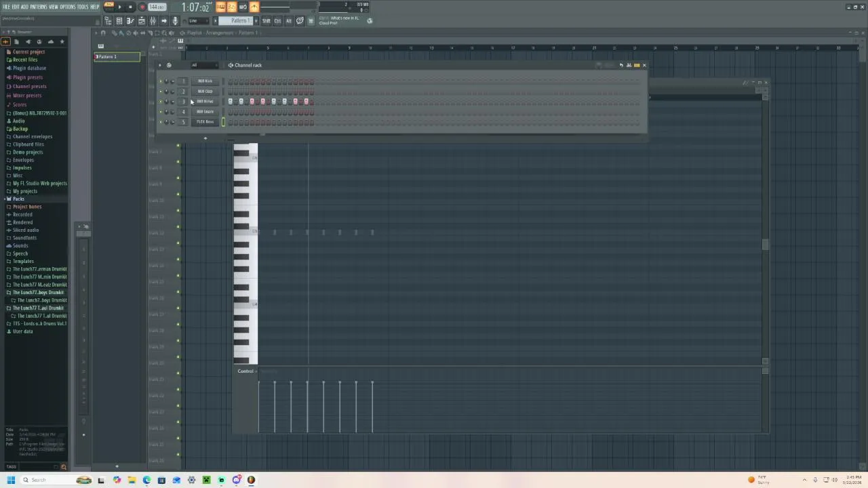Open the PATTERNS menu
Image resolution: width=868 pixels, height=488 pixels.
click(39, 7)
